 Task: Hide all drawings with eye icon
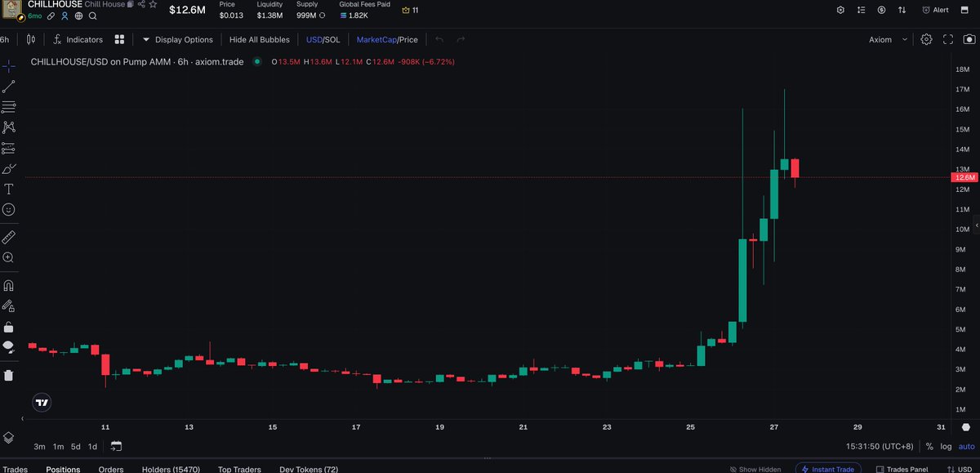(8, 347)
